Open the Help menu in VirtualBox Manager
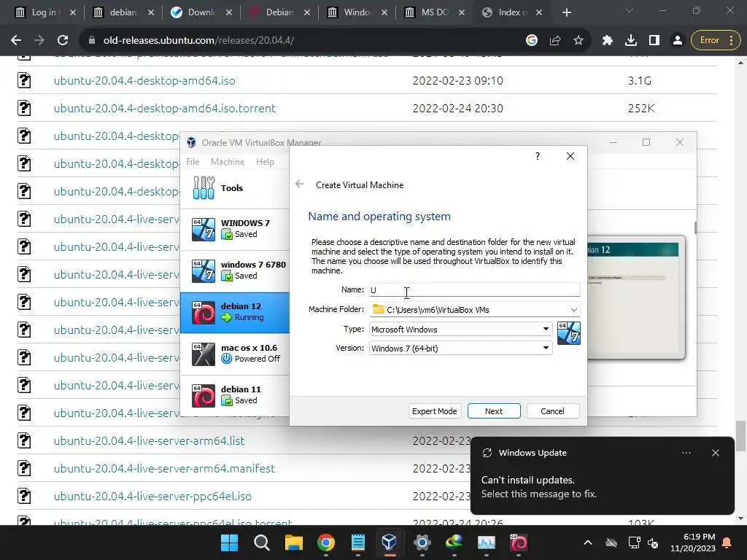Screen dimensions: 747x560 [x=265, y=162]
